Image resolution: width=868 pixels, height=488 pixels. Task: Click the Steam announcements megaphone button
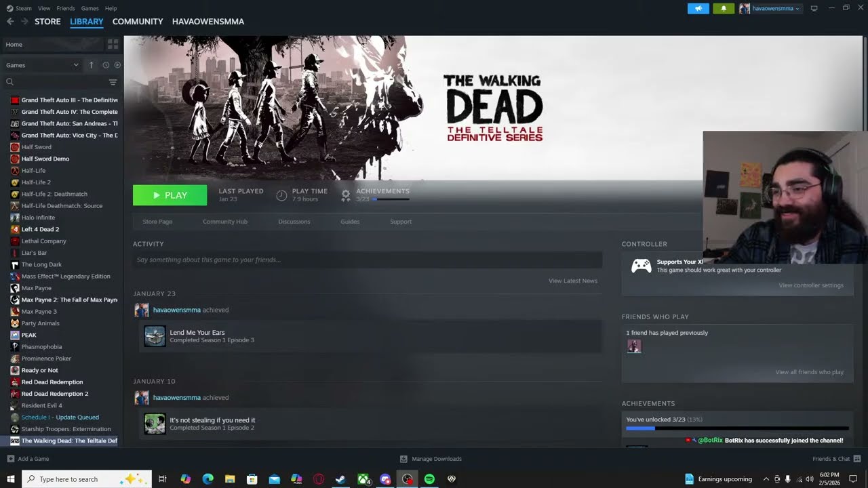[698, 8]
